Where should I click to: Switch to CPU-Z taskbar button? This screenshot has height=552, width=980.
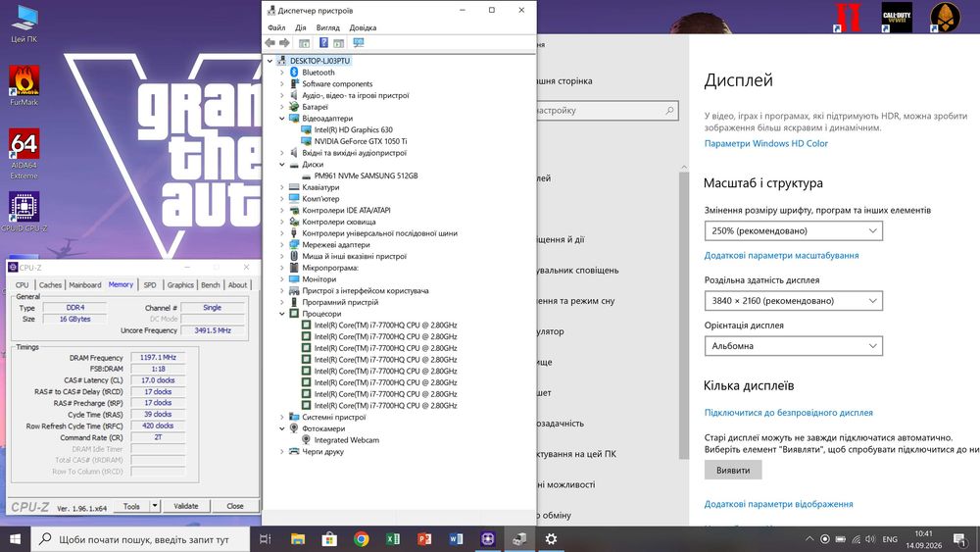[487, 539]
